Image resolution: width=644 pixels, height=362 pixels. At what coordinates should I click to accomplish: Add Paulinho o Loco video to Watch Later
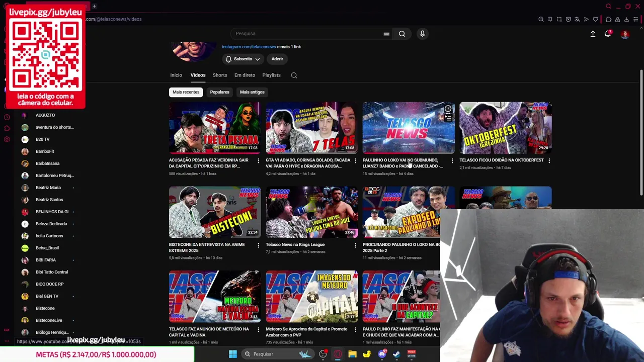point(448,109)
